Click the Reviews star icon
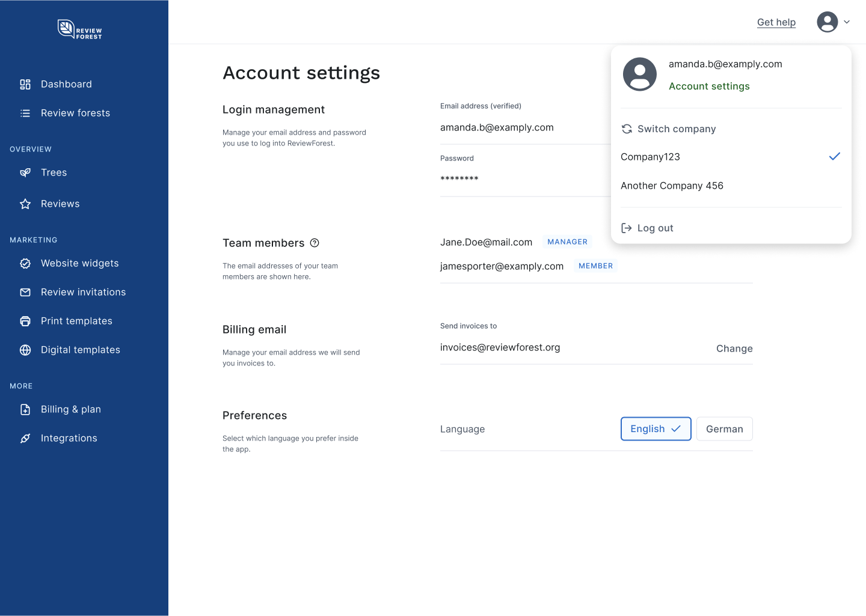866x616 pixels. tap(25, 204)
